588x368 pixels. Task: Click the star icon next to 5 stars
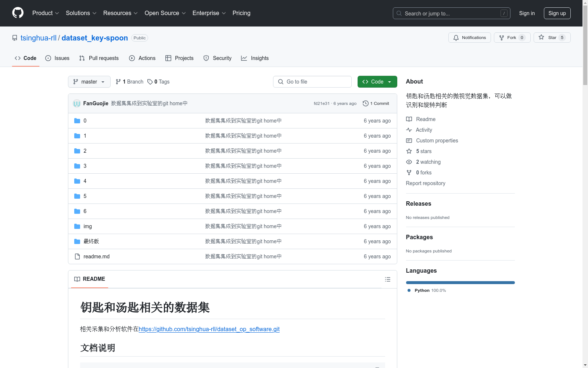[409, 151]
